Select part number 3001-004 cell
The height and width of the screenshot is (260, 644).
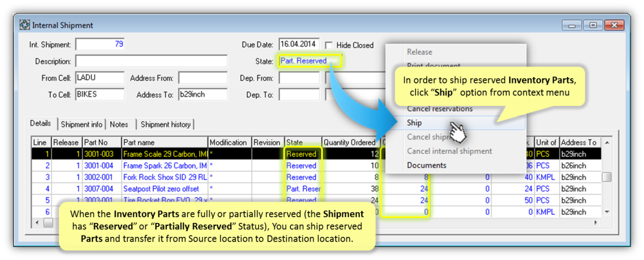click(101, 166)
